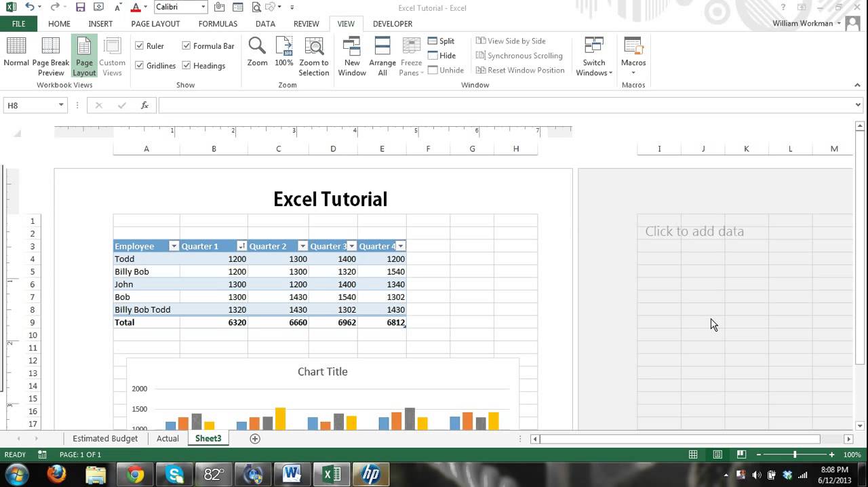Click the Undo arrow
This screenshot has height=487, width=868.
pyautogui.click(x=29, y=7)
